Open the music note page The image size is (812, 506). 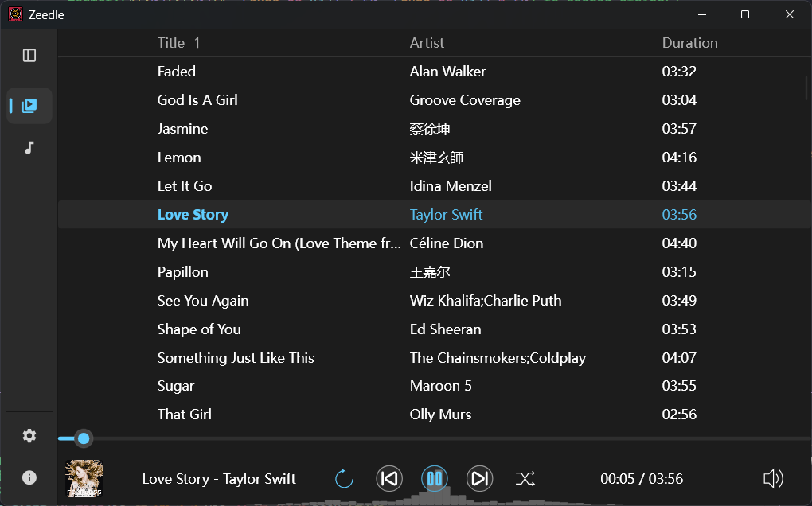[x=29, y=148]
